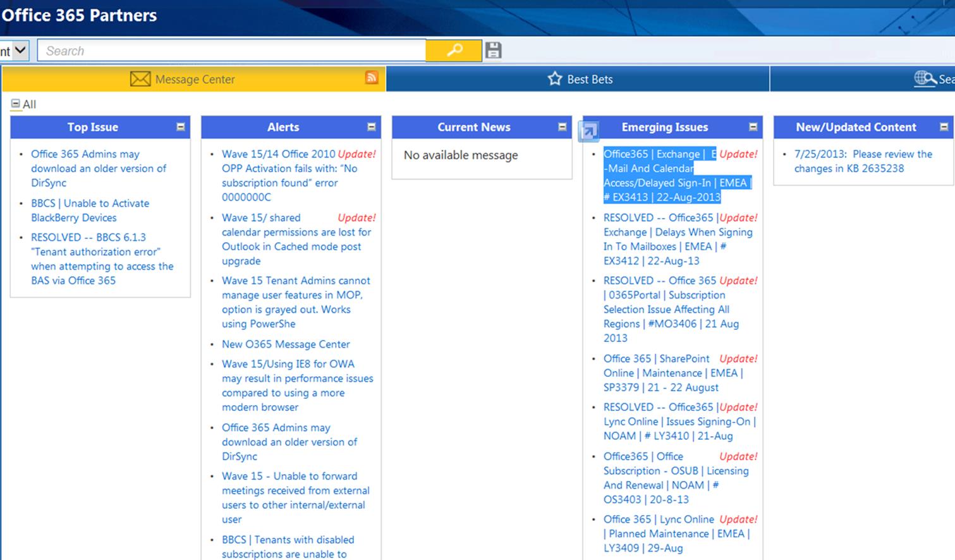Open 'Wave 15 - Unable to forward meetings' alert
Screen dimensions: 955x560
click(296, 497)
